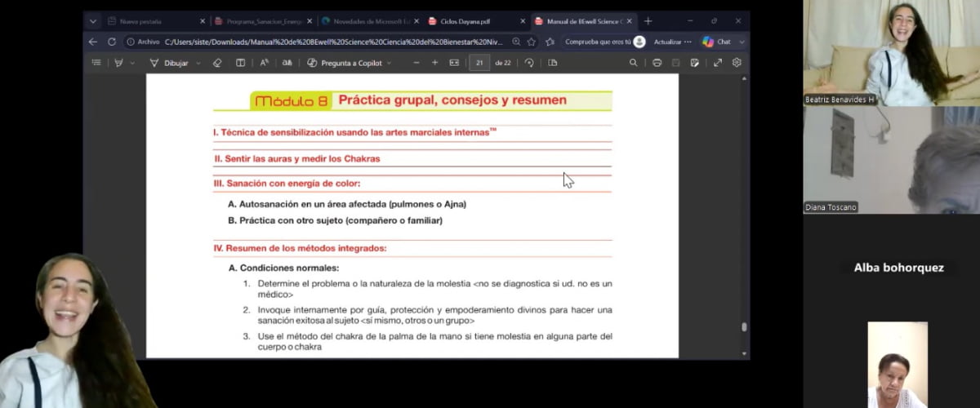Image resolution: width=980 pixels, height=408 pixels.
Task: Click 'III. Sanación con energía de color:' heading
Action: [x=287, y=184]
